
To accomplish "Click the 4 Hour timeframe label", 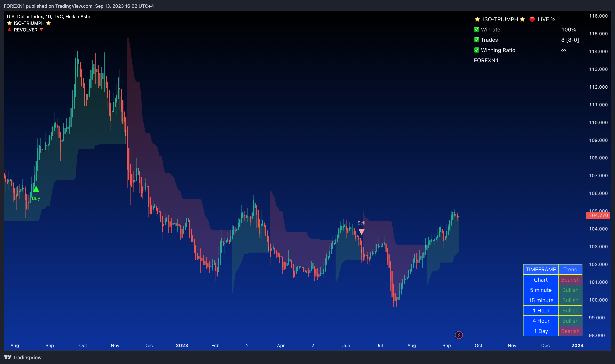I will pyautogui.click(x=541, y=321).
